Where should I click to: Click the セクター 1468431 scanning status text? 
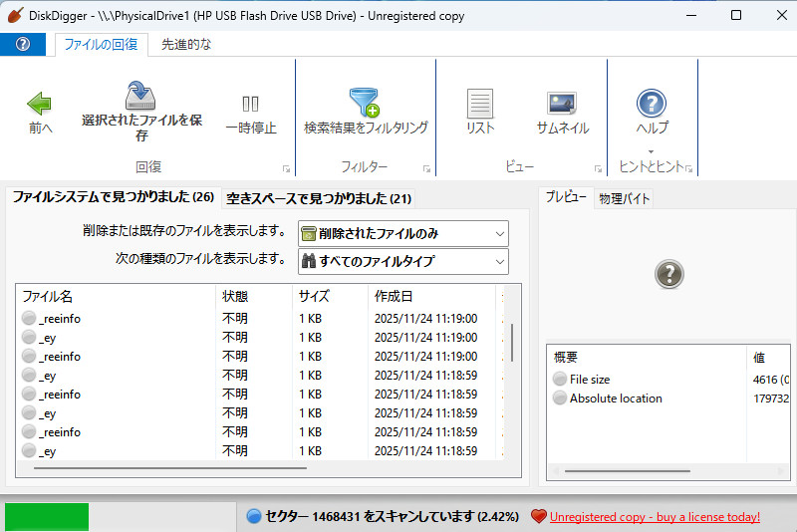point(392,517)
